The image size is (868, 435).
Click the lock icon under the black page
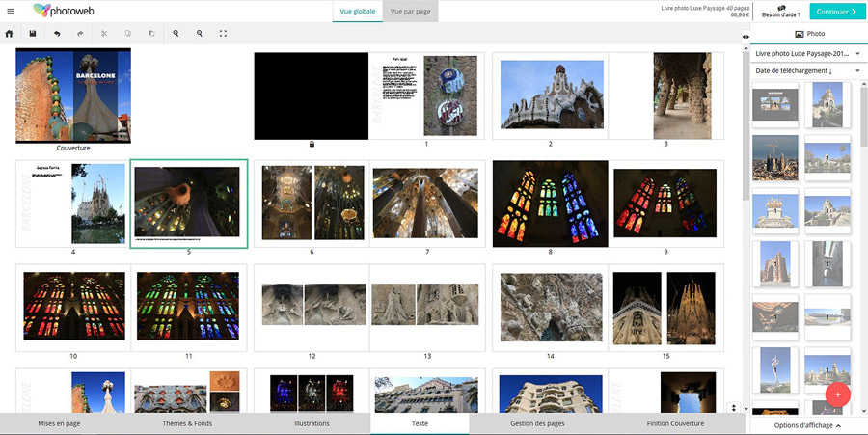click(x=312, y=144)
